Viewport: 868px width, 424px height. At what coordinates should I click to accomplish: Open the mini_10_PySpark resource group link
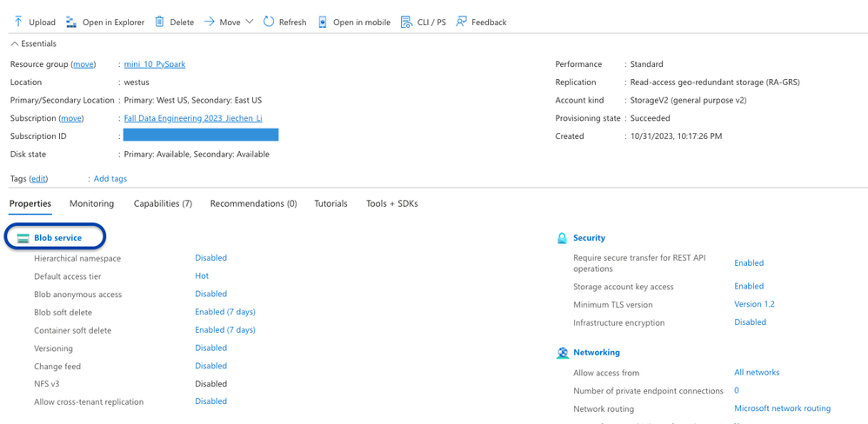point(155,64)
